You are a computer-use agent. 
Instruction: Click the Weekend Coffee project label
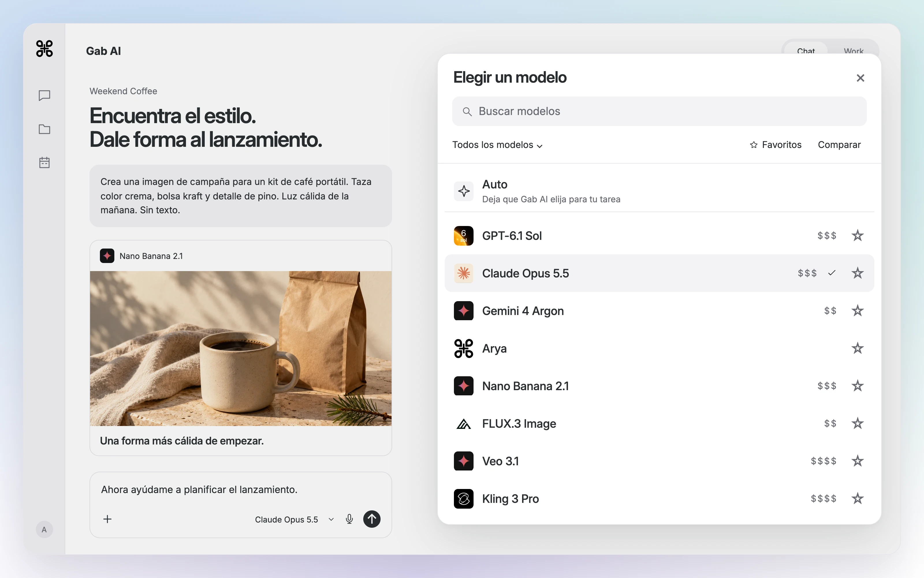(123, 91)
